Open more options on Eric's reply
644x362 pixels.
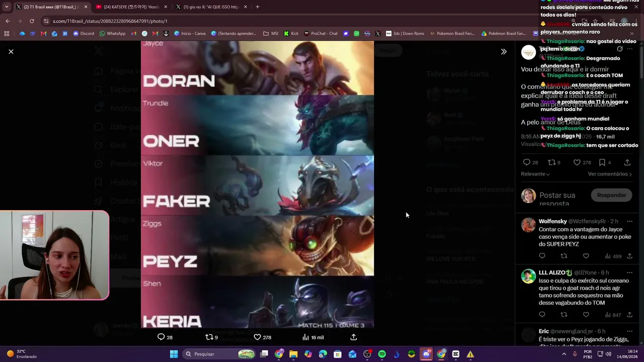629,331
